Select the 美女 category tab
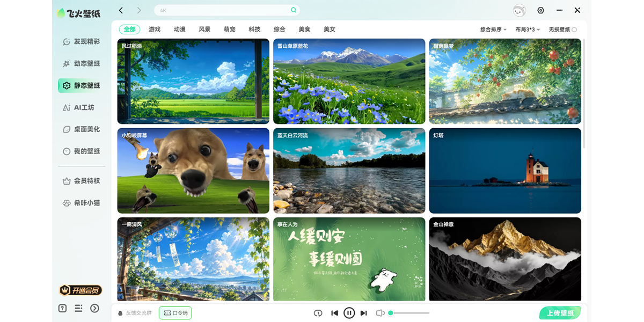The image size is (644, 322). [330, 30]
